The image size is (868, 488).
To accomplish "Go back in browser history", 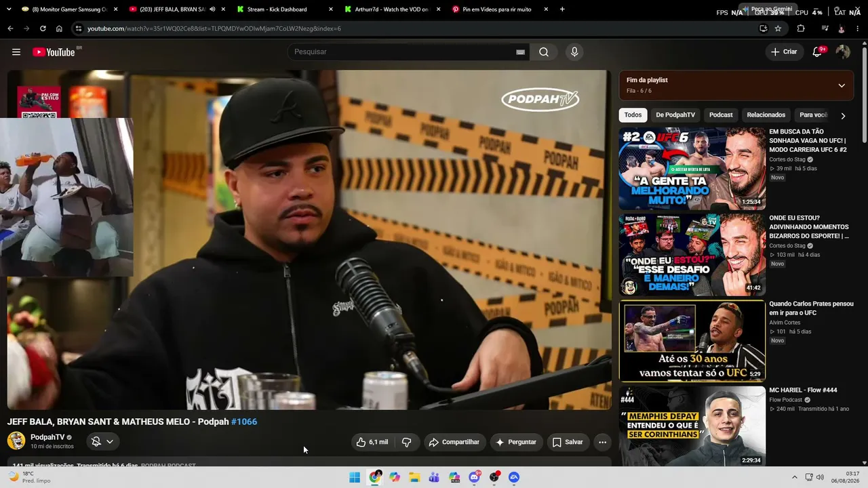I will (10, 28).
